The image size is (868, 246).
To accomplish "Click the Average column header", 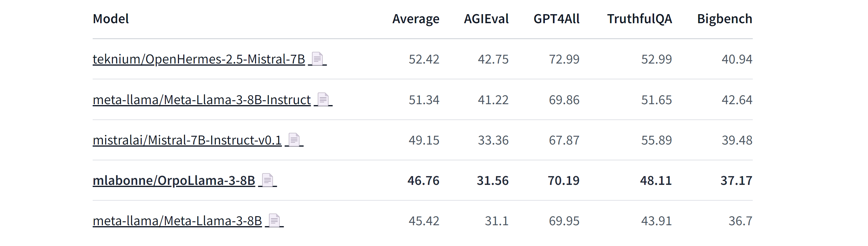I will (x=415, y=19).
